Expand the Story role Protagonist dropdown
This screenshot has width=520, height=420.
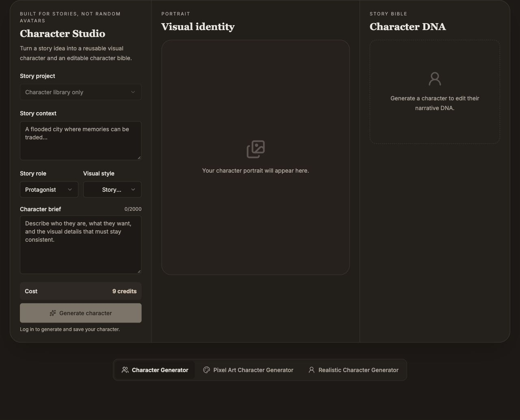tap(49, 190)
